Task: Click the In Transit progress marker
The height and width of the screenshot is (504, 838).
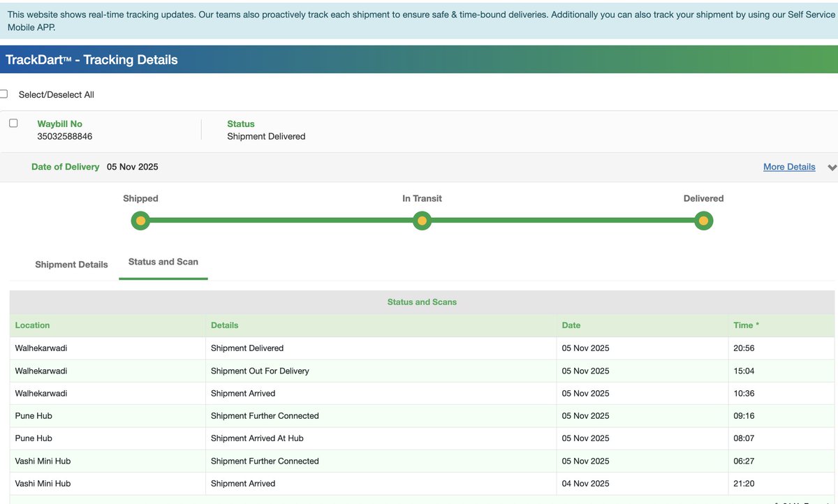Action: (422, 221)
